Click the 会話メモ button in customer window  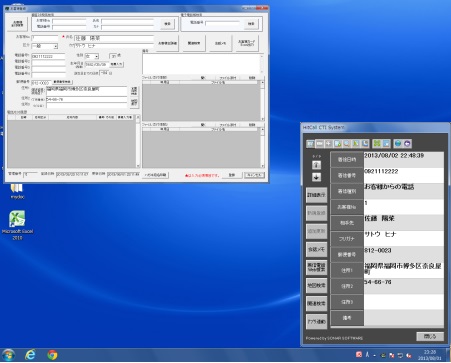tap(220, 43)
